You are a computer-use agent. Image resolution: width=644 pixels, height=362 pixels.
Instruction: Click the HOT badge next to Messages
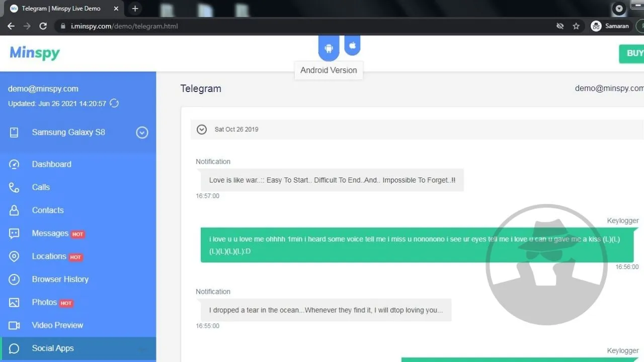[x=77, y=234]
